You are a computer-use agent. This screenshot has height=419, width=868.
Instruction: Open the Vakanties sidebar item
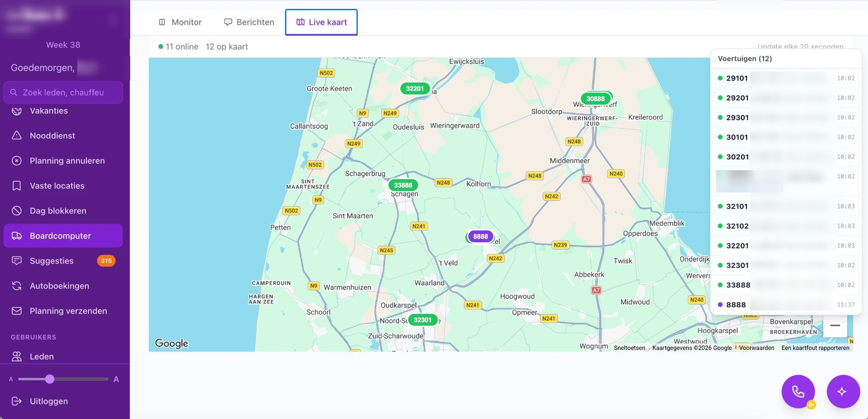click(63, 111)
